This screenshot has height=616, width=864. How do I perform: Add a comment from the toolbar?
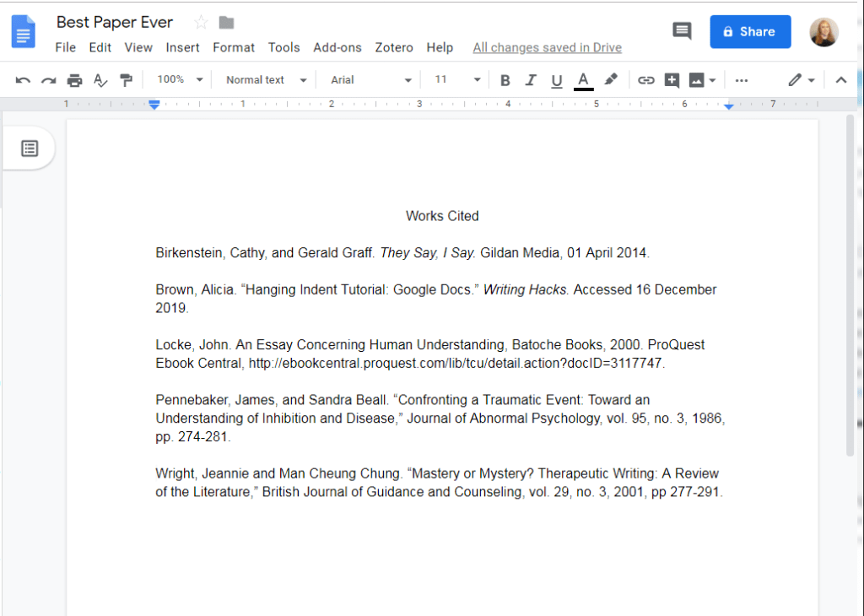(x=672, y=80)
